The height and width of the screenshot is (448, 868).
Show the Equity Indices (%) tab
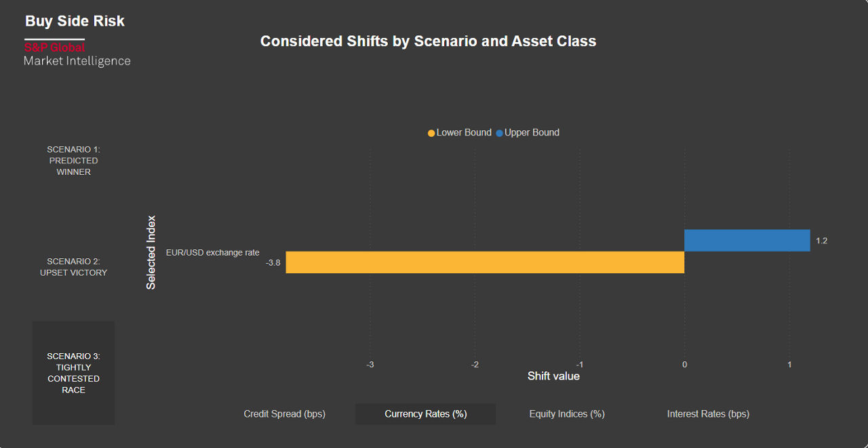566,414
